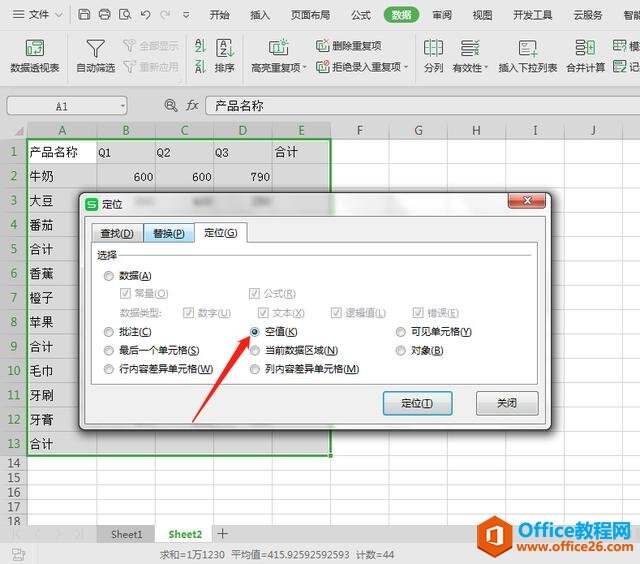Sort descending Z to A

200,67
